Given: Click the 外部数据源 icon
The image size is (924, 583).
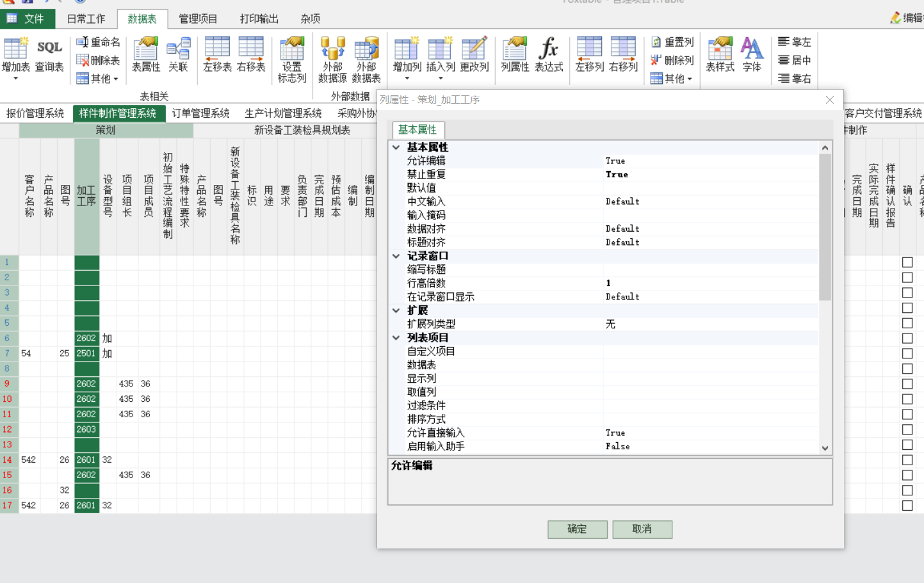Looking at the screenshot, I should 332,60.
